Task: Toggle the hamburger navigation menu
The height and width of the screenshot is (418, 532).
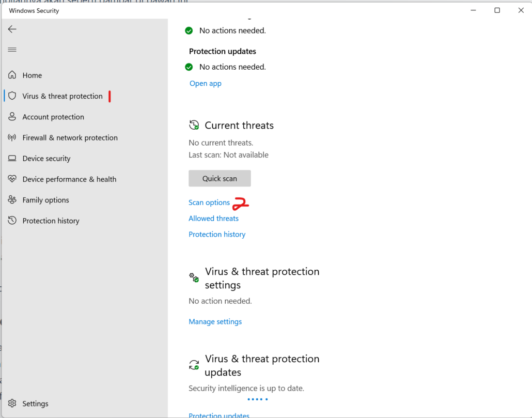Action: click(12, 50)
